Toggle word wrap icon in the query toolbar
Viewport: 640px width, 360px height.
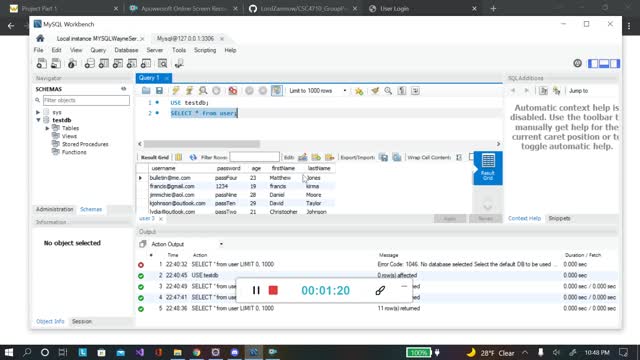(415, 91)
